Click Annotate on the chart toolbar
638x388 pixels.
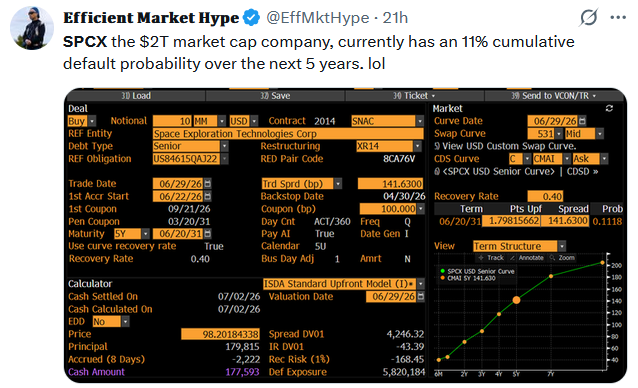tap(527, 258)
